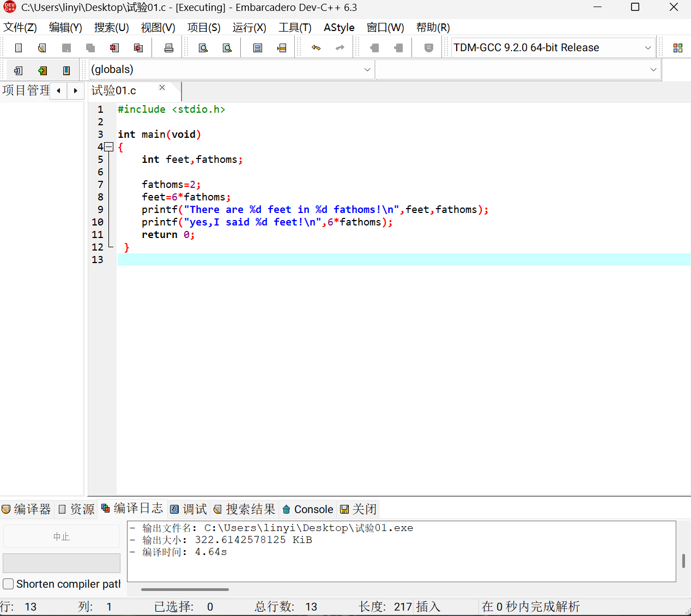Toggle Shorten compiler paths checkbox

click(x=8, y=584)
